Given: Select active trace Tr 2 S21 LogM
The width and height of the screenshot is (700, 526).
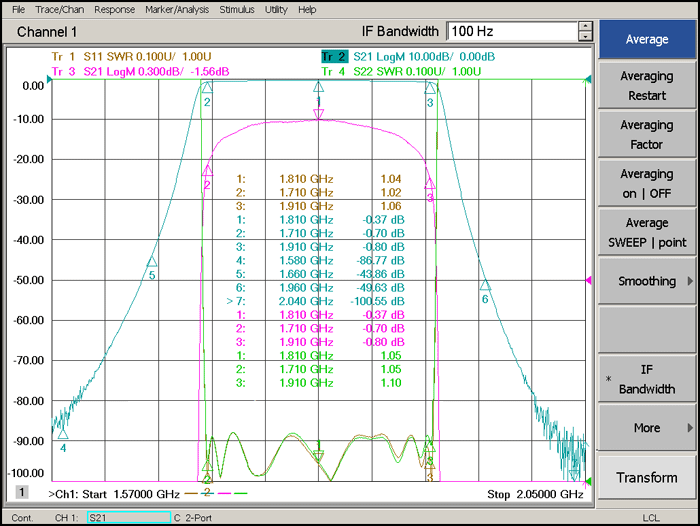Looking at the screenshot, I should pyautogui.click(x=408, y=57).
